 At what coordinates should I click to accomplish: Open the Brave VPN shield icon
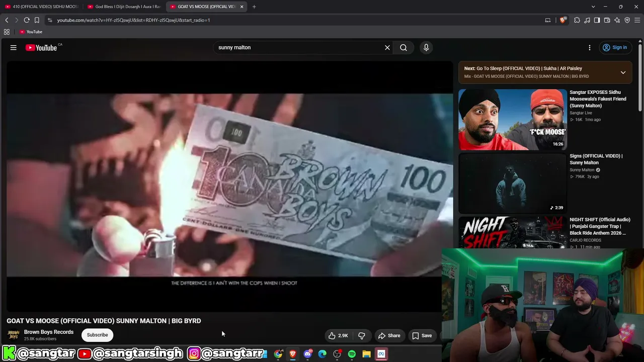click(x=627, y=20)
